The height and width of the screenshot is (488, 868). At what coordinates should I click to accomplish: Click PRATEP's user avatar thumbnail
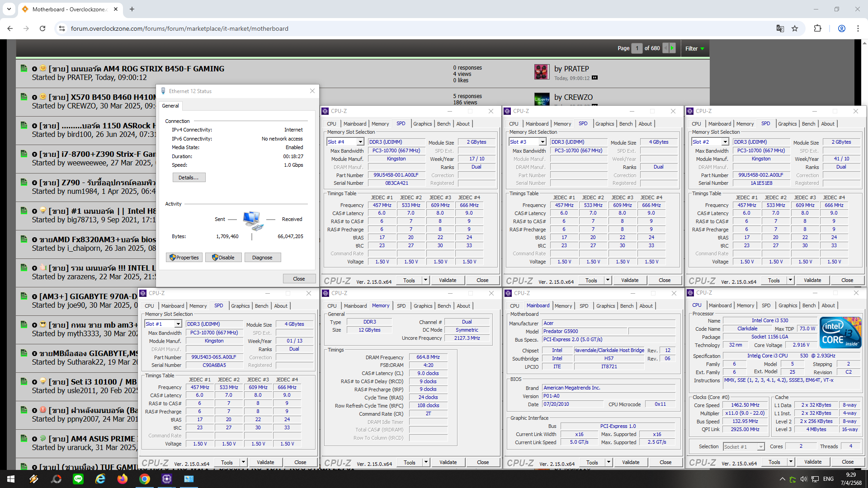[541, 72]
